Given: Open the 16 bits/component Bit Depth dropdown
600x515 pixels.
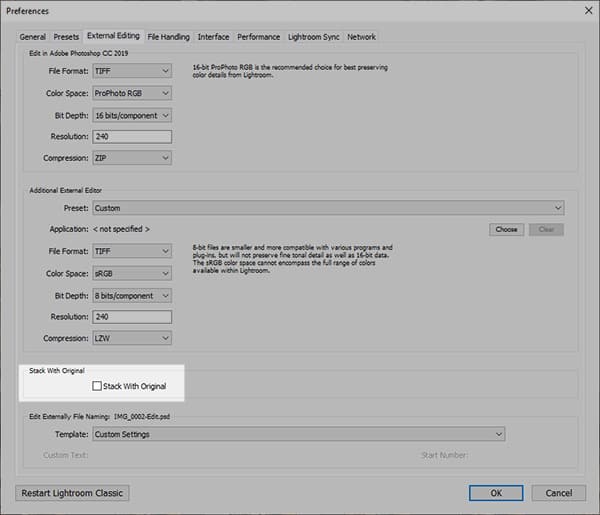Looking at the screenshot, I should pyautogui.click(x=132, y=115).
